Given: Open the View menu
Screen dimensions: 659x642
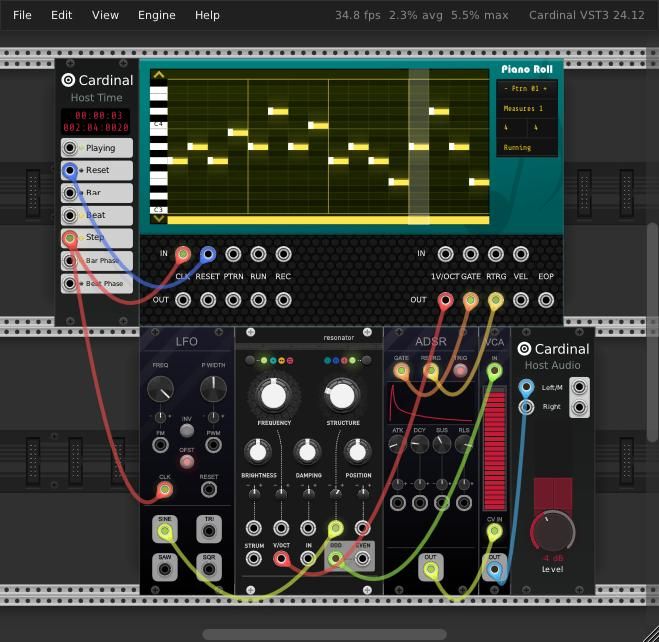Looking at the screenshot, I should pos(105,15).
